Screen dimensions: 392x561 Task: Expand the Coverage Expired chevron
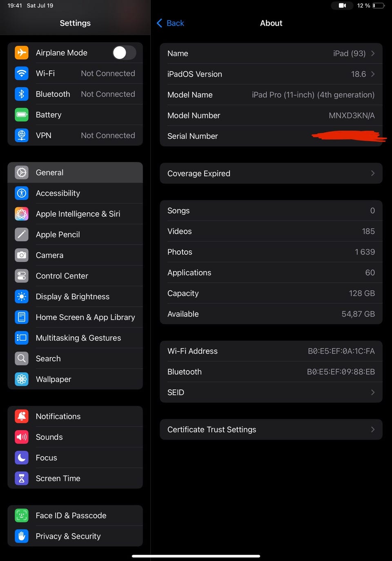pyautogui.click(x=373, y=173)
